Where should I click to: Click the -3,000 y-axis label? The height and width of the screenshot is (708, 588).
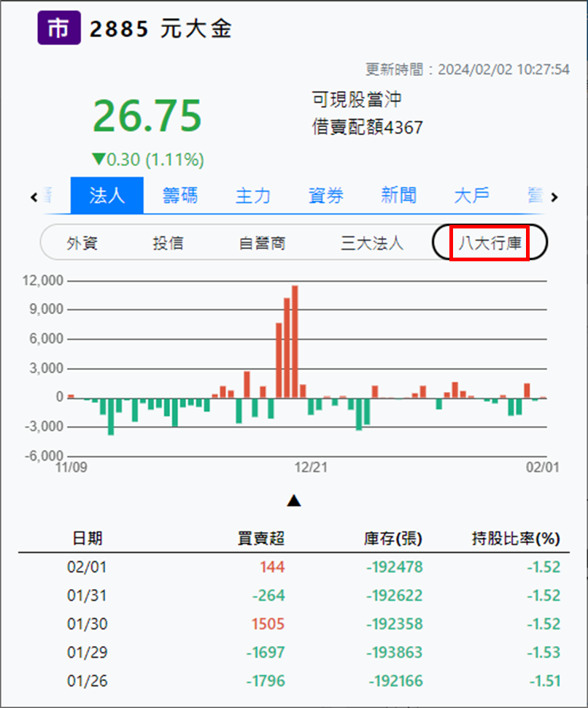pyautogui.click(x=45, y=427)
